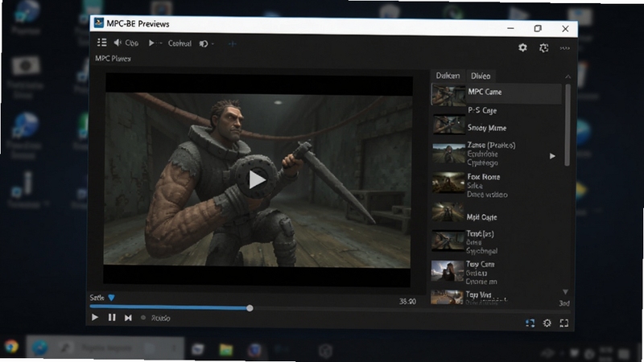Open the playlist list icon in toolbar

102,43
